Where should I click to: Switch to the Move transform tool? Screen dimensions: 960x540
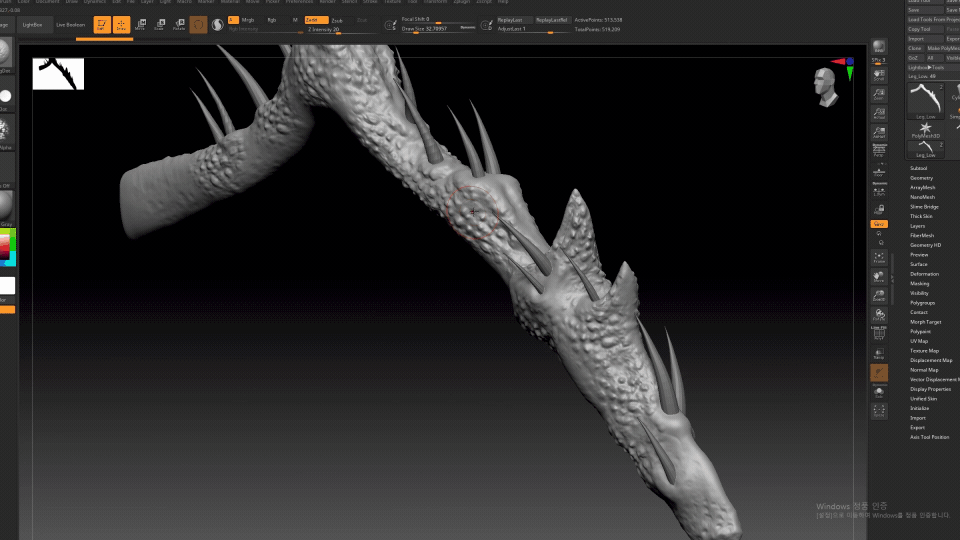click(x=141, y=25)
